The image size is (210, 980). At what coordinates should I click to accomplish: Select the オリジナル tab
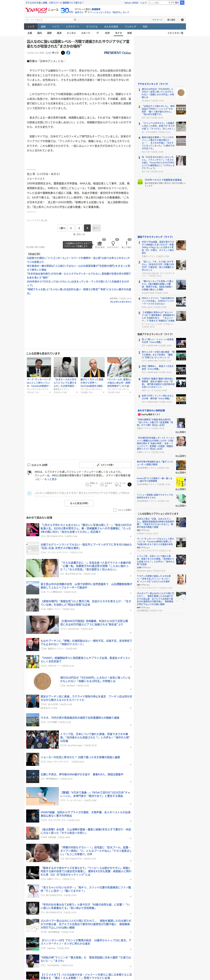(x=92, y=27)
